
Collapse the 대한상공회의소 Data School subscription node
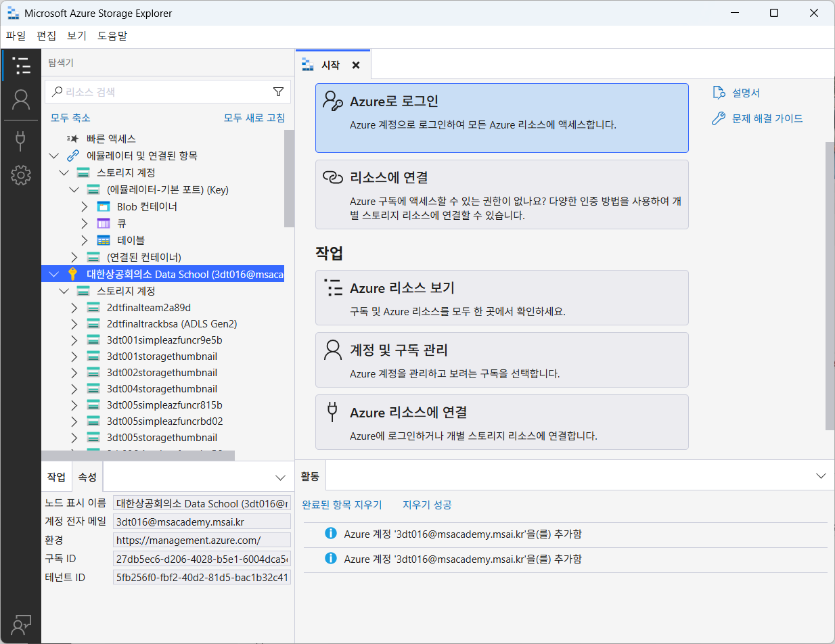coord(54,274)
